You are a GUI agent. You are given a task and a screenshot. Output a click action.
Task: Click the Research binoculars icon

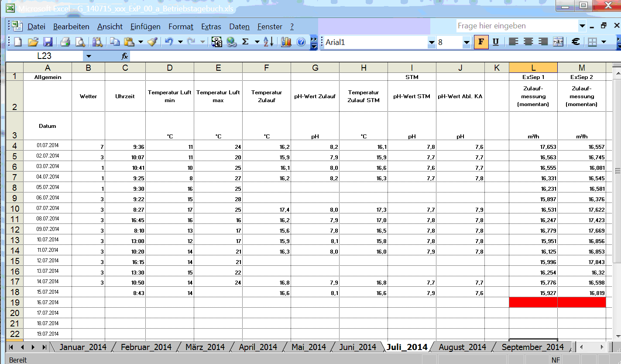97,42
